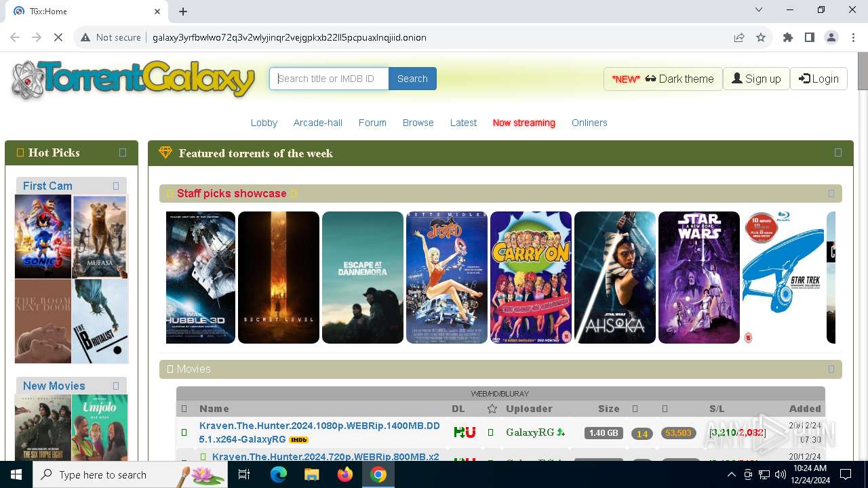
Task: Collapse the Movies section
Action: point(831,369)
